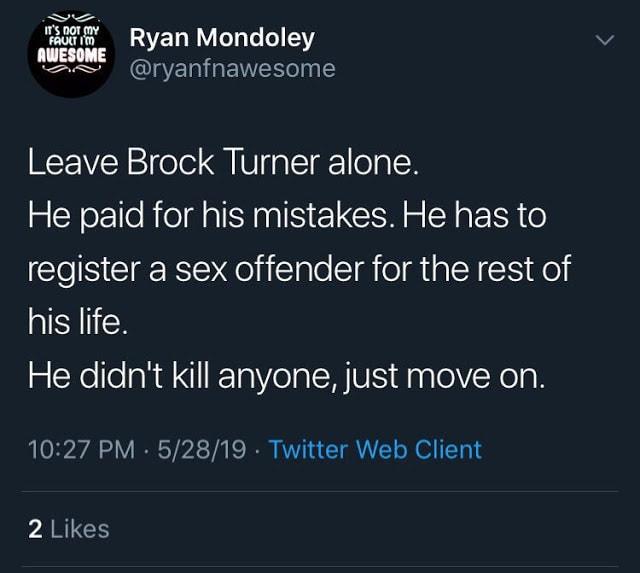Click the line "He didn't kill anyone, just move on."

[286, 376]
